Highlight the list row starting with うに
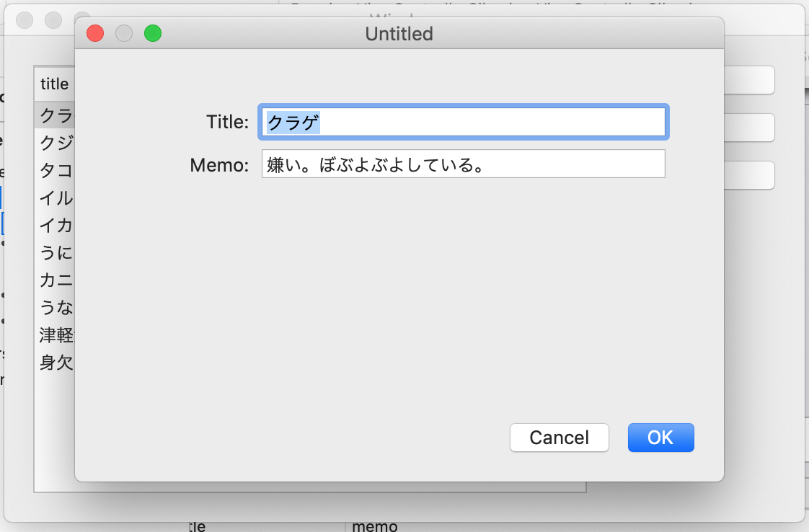 [56, 252]
